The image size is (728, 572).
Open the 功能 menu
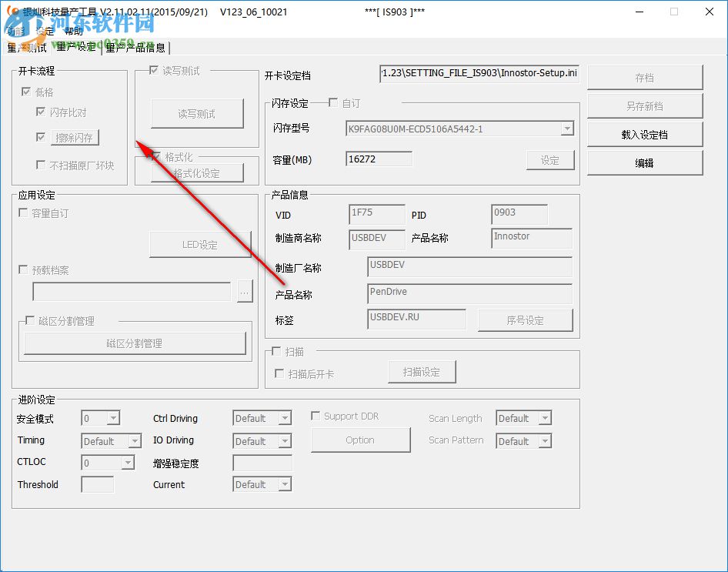pyautogui.click(x=15, y=32)
